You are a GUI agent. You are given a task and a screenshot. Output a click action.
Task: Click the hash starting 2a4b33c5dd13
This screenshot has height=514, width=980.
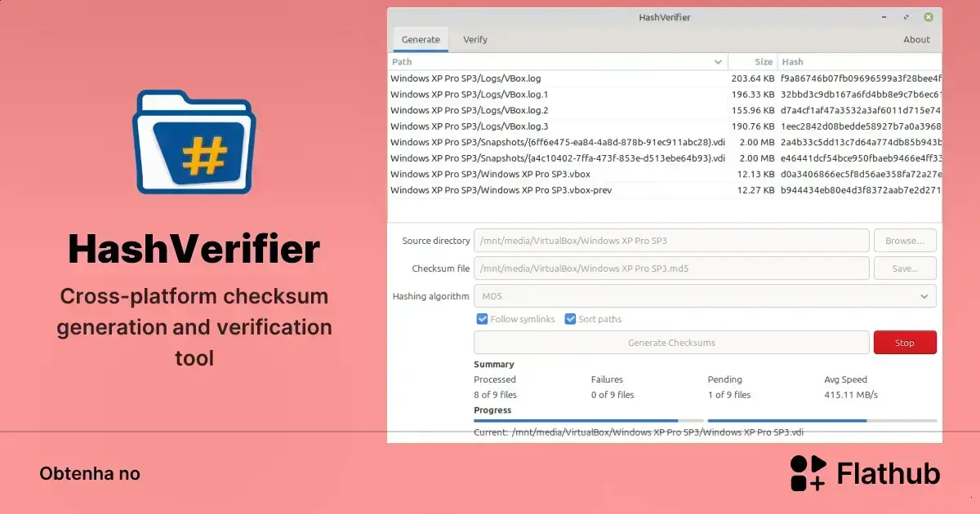[861, 143]
